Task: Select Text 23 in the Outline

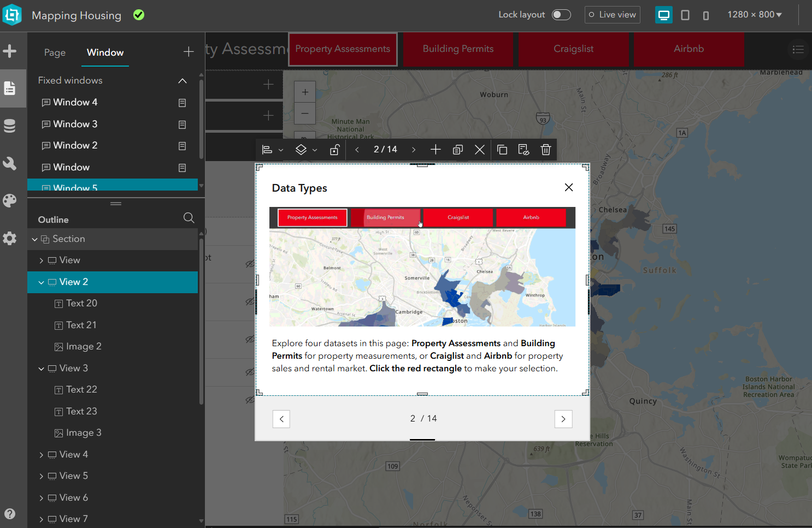Action: pyautogui.click(x=113, y=412)
